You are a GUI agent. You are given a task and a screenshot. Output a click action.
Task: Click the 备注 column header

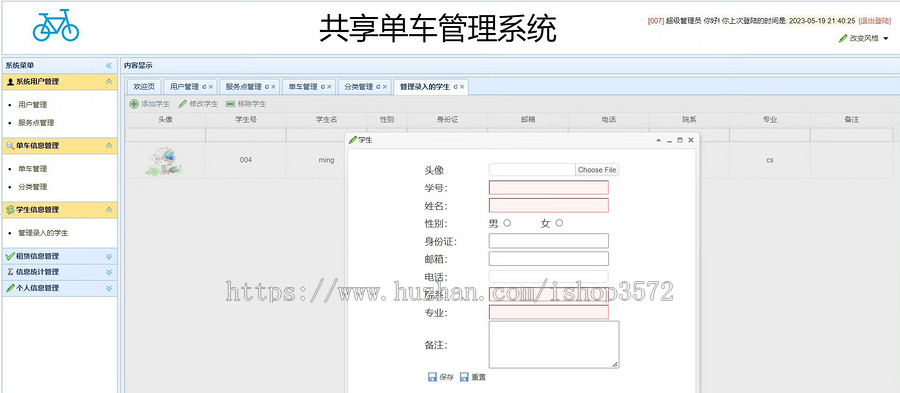point(851,119)
